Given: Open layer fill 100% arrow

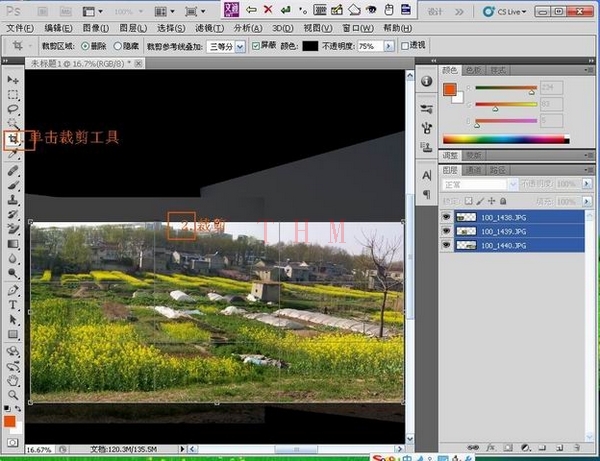Looking at the screenshot, I should 587,201.
